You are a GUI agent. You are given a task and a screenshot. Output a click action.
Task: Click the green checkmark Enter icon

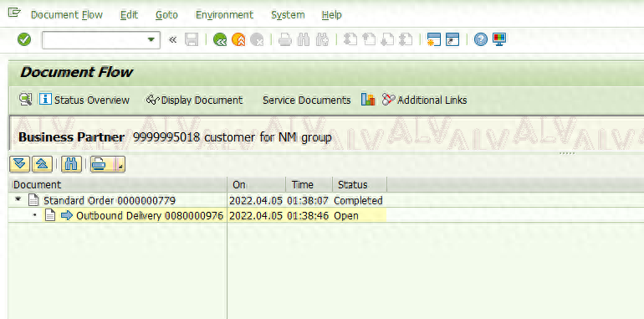tap(24, 39)
